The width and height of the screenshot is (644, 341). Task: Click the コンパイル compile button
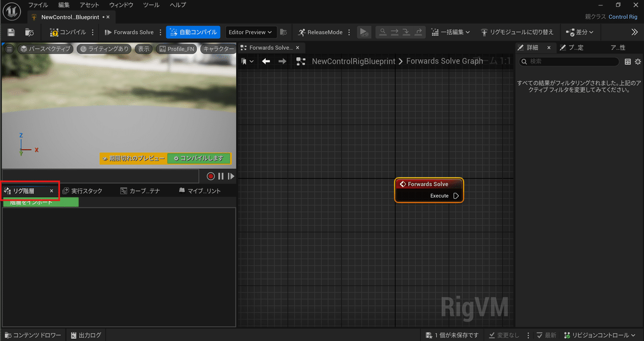tap(68, 32)
